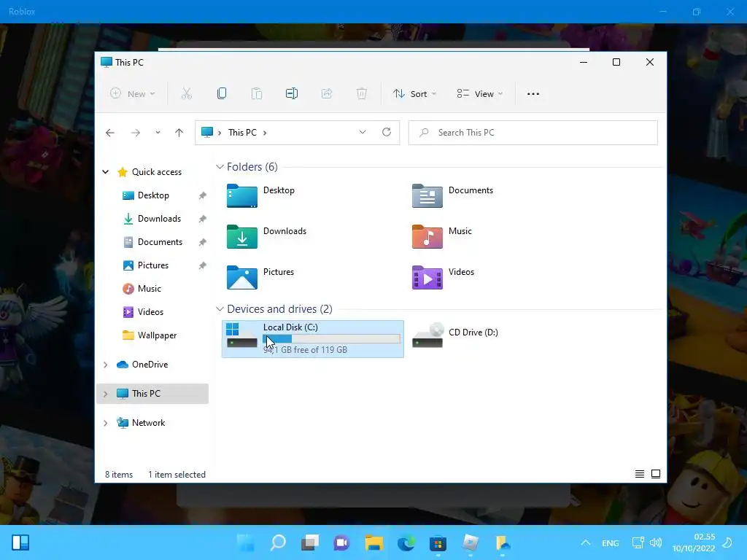Open the Music folder icon in Folders
The image size is (747, 560).
click(427, 236)
